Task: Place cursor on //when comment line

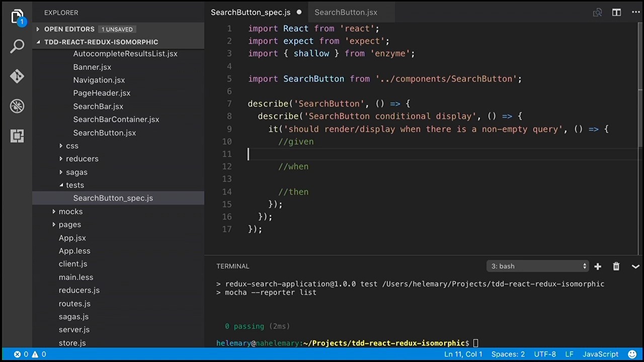Action: tap(293, 167)
